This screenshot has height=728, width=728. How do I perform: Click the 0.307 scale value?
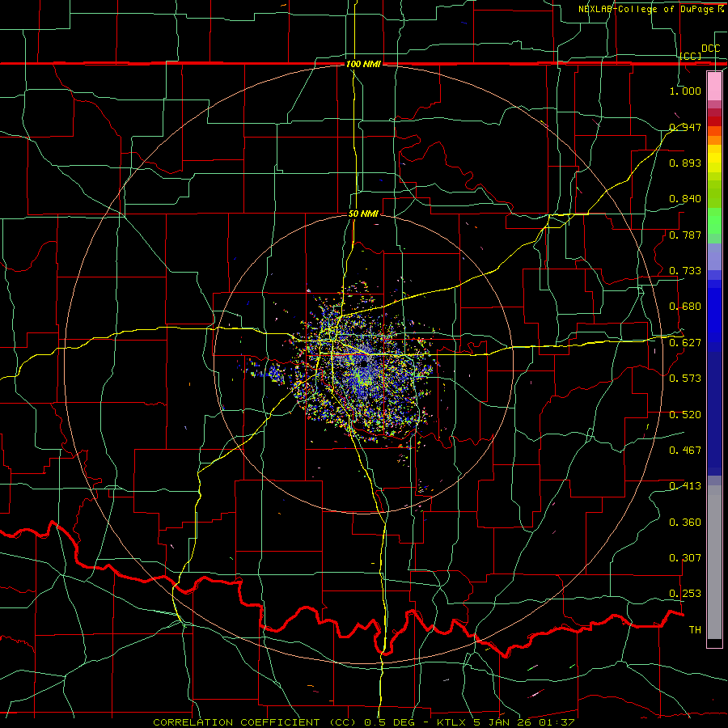click(x=685, y=557)
